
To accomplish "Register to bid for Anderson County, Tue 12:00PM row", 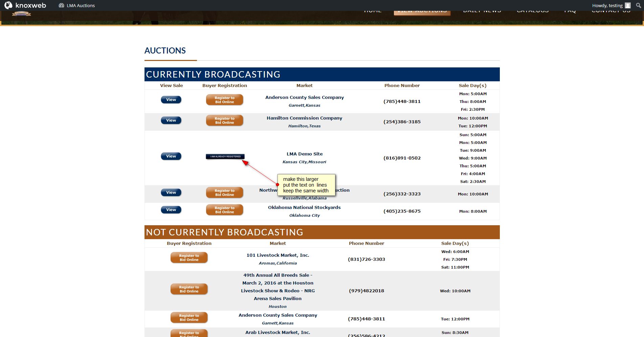I will pos(189,318).
